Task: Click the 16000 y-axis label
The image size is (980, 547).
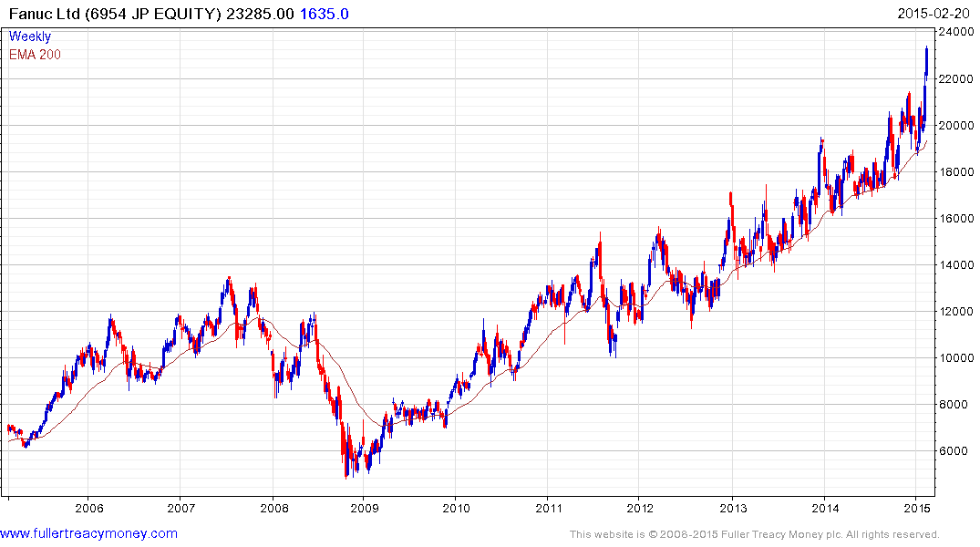Action: [956, 218]
